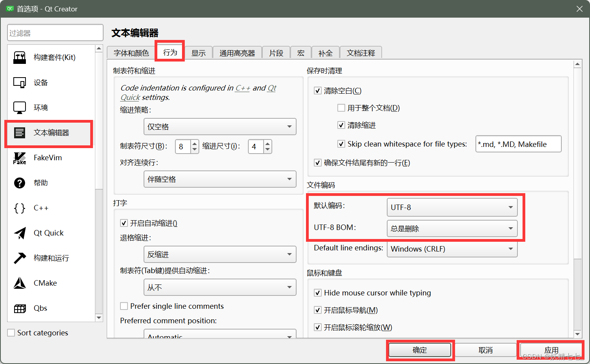The image size is (590, 364).
Task: Select the C++ braces icon
Action: (x=20, y=208)
